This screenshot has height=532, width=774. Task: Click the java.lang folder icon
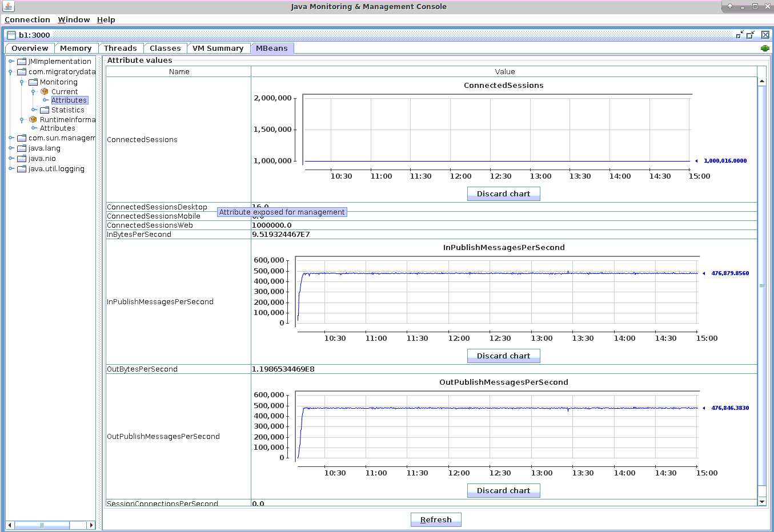click(22, 148)
